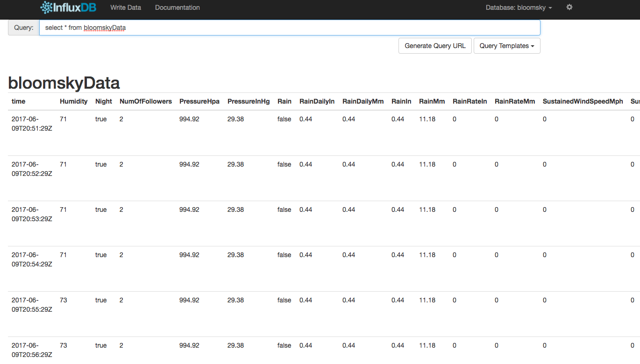Click PressureHpa 994.92 in 20:51:29Z row
This screenshot has width=640, height=364.
tap(189, 119)
